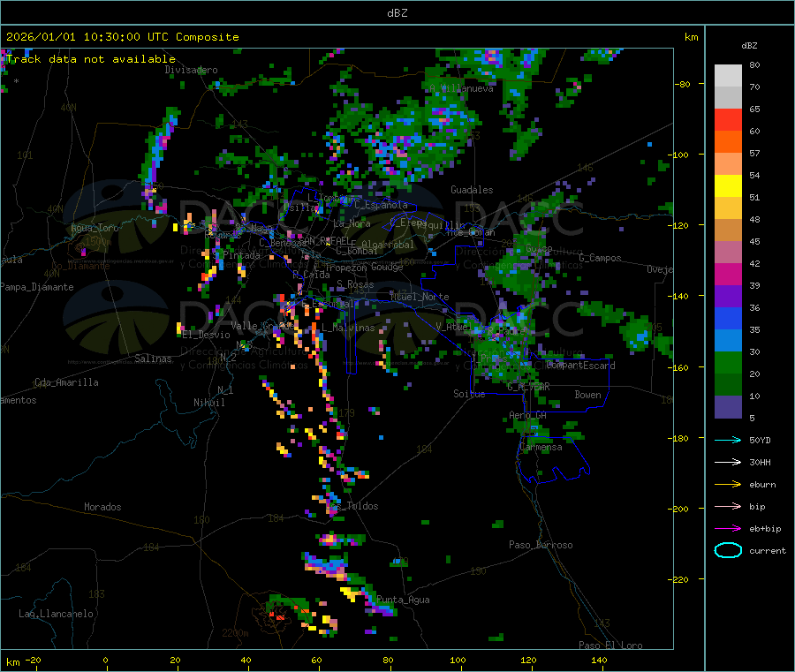Click the 'La_Nora' map label
Viewport: 795px width, 672px height.
tap(352, 223)
